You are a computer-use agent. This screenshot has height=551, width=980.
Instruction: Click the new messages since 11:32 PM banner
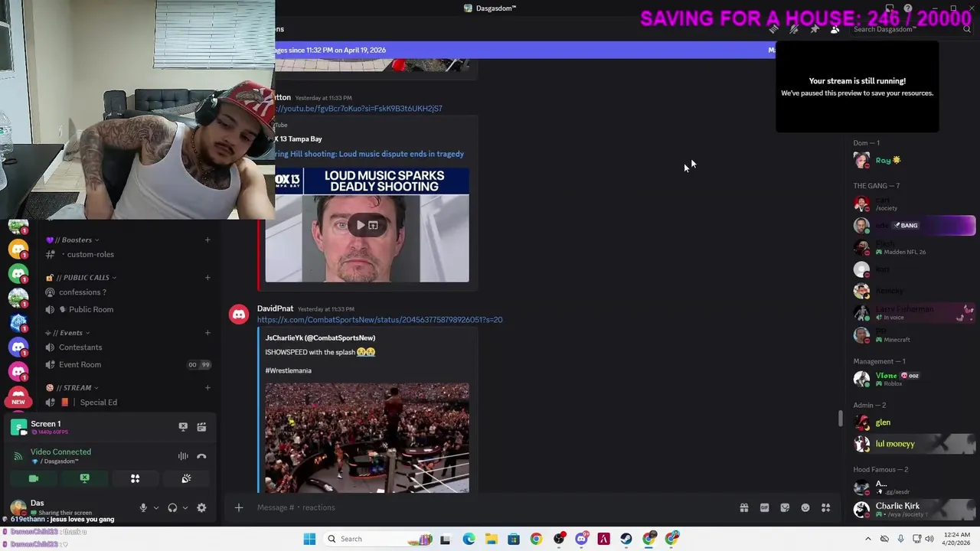tap(525, 50)
